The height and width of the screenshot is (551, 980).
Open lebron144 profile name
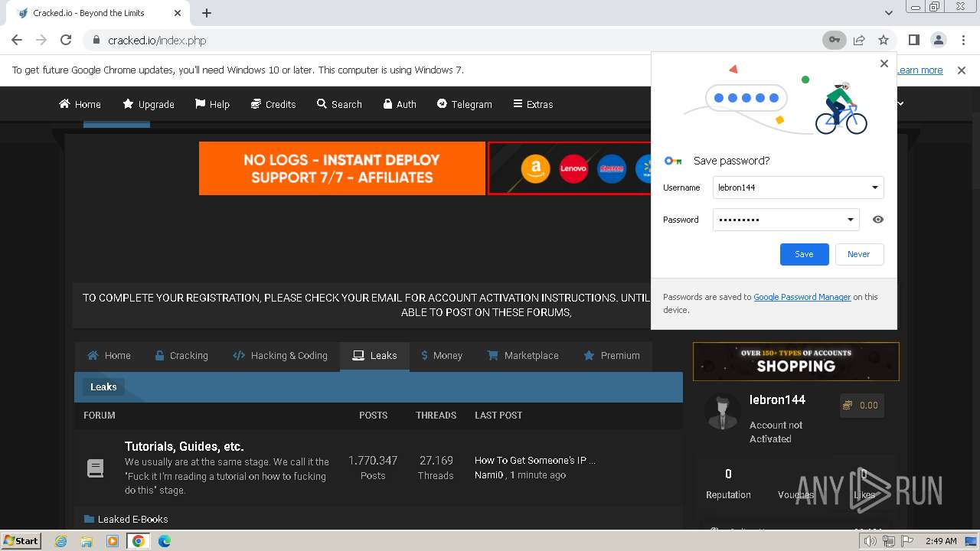coord(777,399)
